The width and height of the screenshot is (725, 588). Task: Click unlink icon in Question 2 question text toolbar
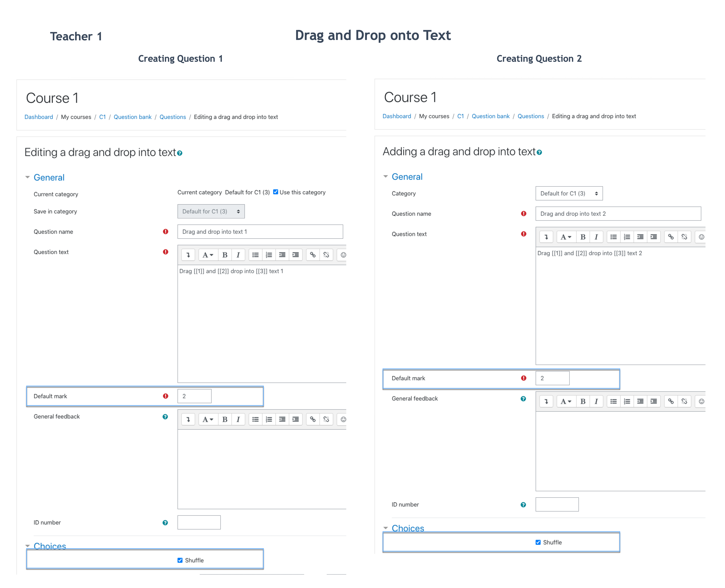coord(684,237)
